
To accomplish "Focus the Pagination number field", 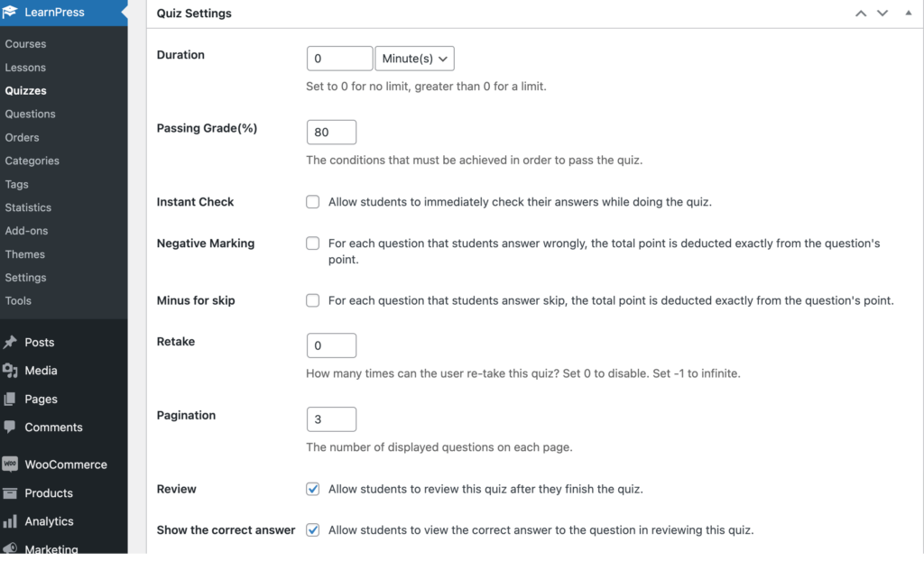I will pyautogui.click(x=332, y=419).
